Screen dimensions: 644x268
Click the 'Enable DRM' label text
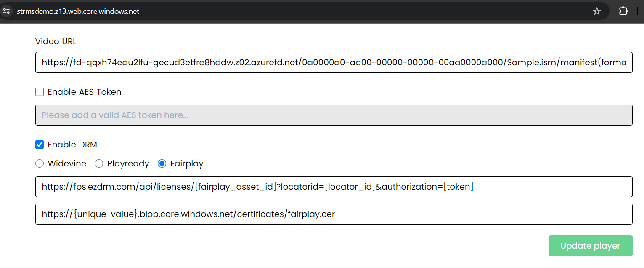[x=72, y=145]
